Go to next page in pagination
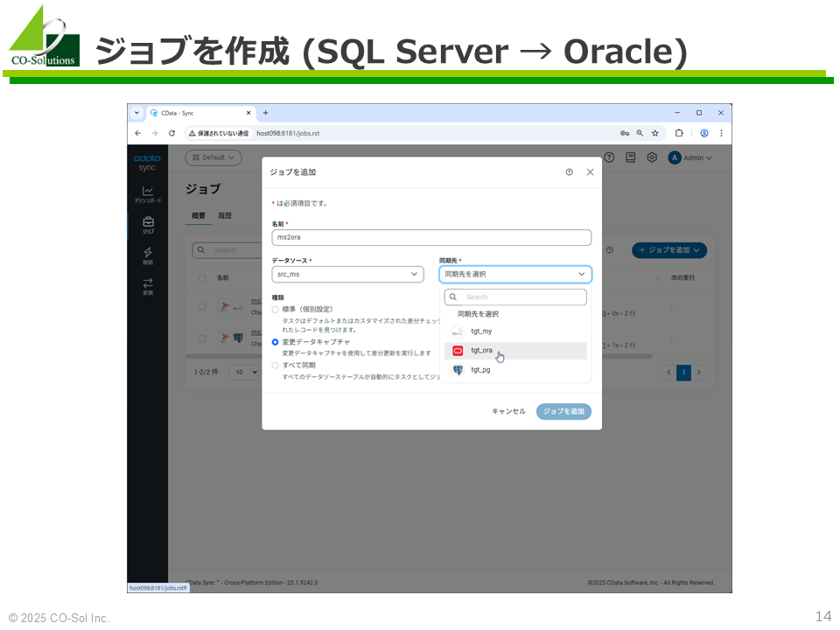Image resolution: width=840 pixels, height=630 pixels. [x=698, y=373]
